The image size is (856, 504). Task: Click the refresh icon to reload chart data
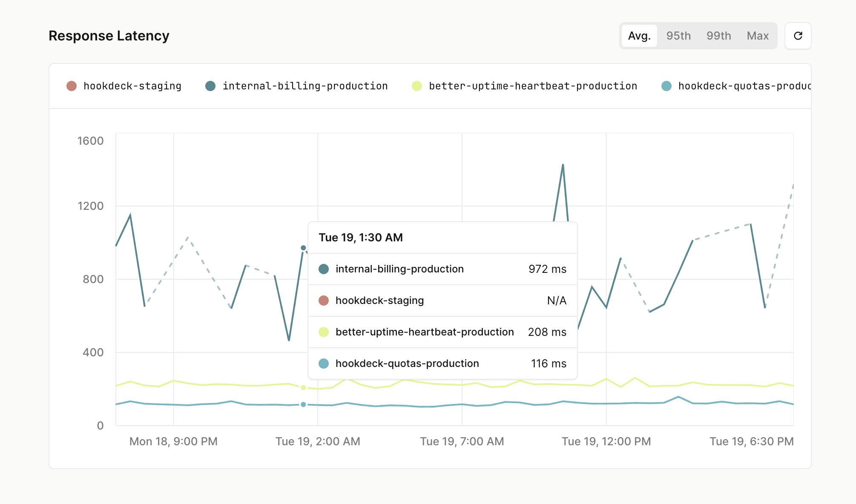[x=798, y=36]
